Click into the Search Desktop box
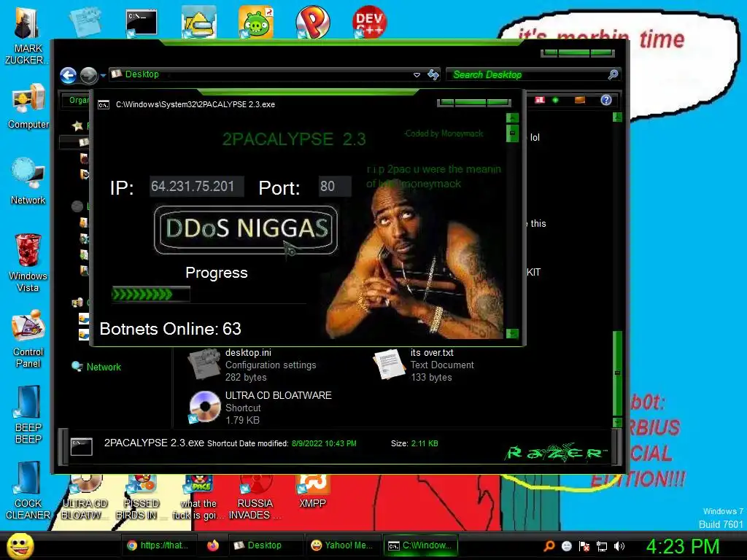Image resolution: width=747 pixels, height=560 pixels. point(533,74)
